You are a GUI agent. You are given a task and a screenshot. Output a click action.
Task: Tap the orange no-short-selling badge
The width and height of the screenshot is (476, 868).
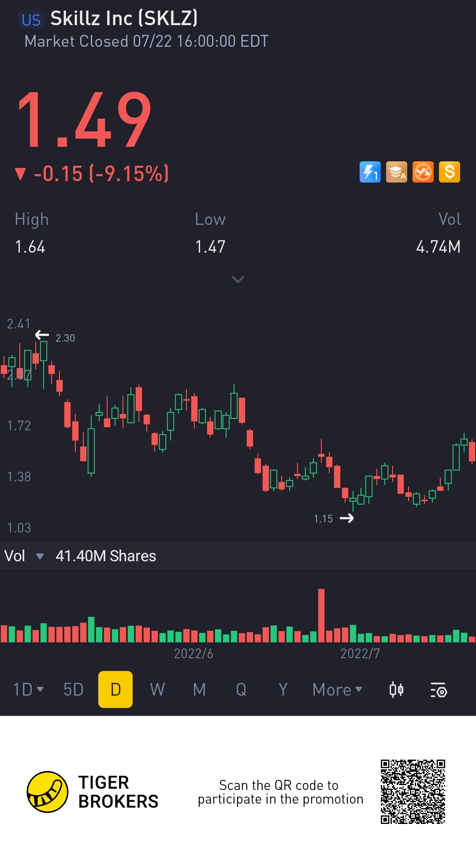423,172
